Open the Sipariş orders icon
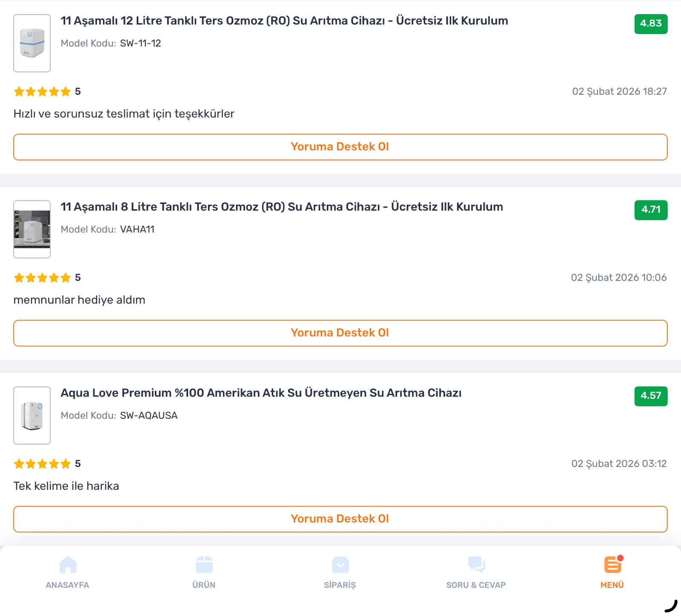The image size is (681, 616). tap(340, 565)
